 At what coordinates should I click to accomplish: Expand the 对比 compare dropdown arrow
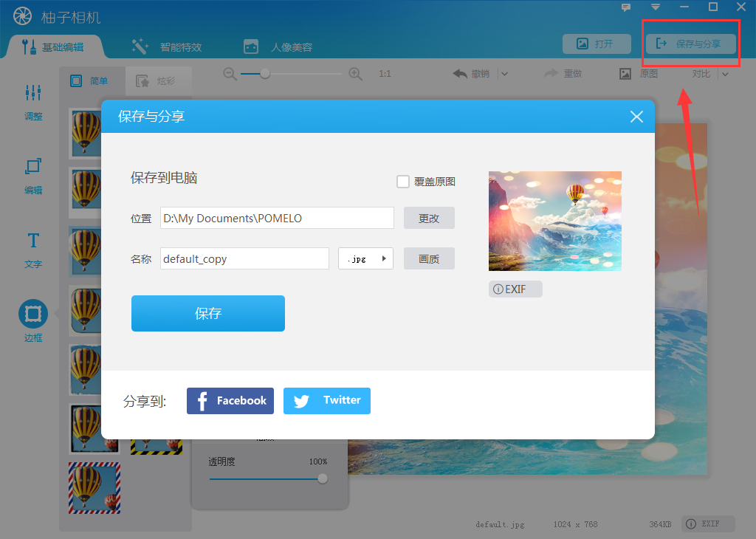click(x=725, y=73)
